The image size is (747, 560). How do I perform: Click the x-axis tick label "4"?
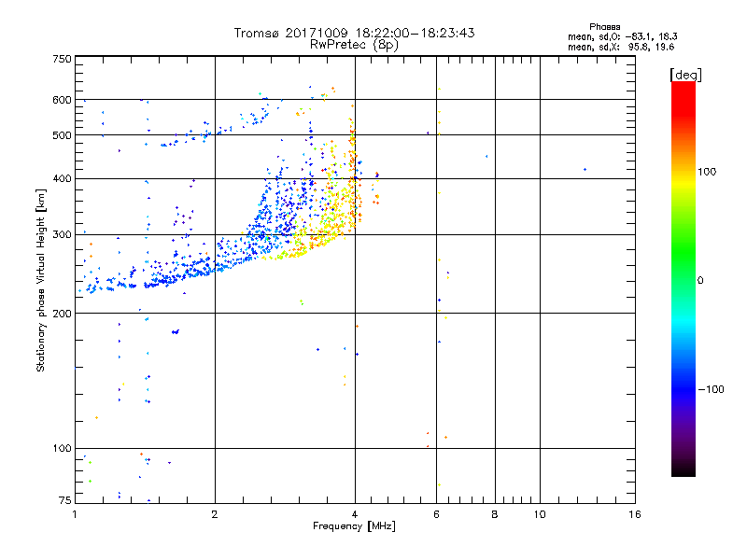[x=355, y=514]
